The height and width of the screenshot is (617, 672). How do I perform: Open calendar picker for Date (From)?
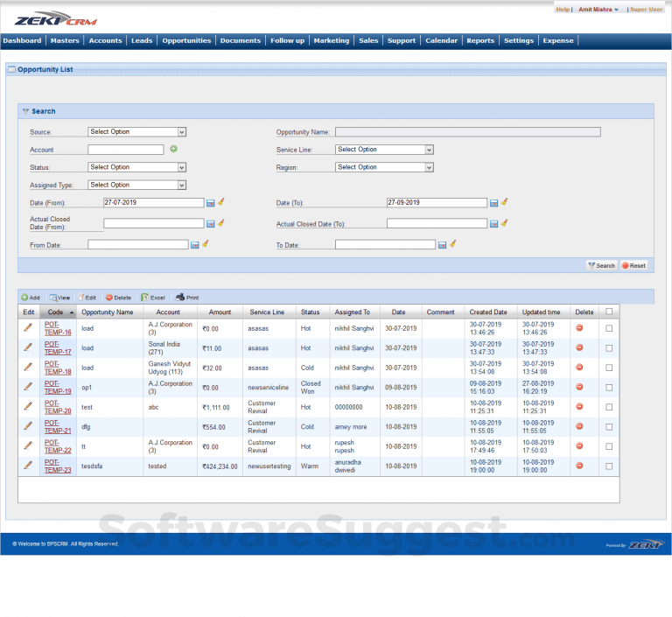coord(211,202)
